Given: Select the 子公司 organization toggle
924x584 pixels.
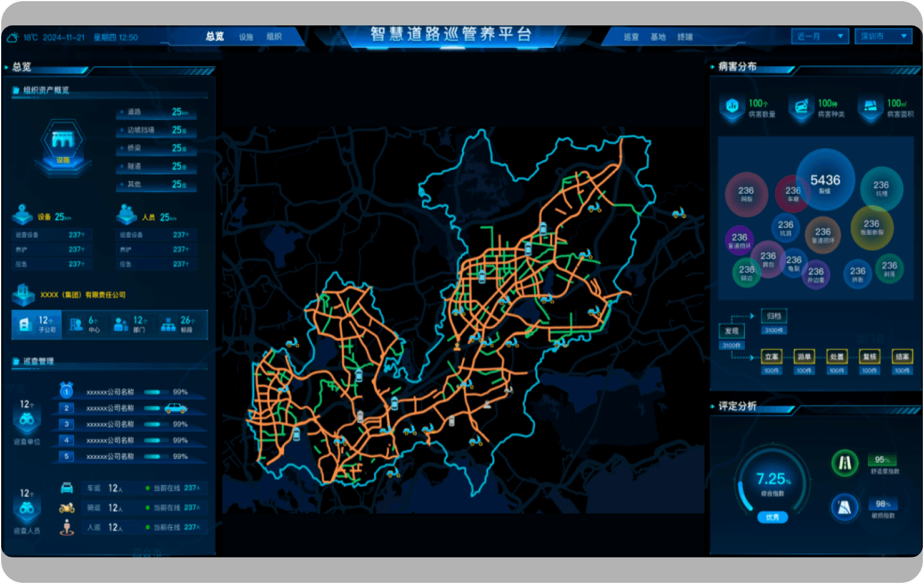Looking at the screenshot, I should point(37,324).
